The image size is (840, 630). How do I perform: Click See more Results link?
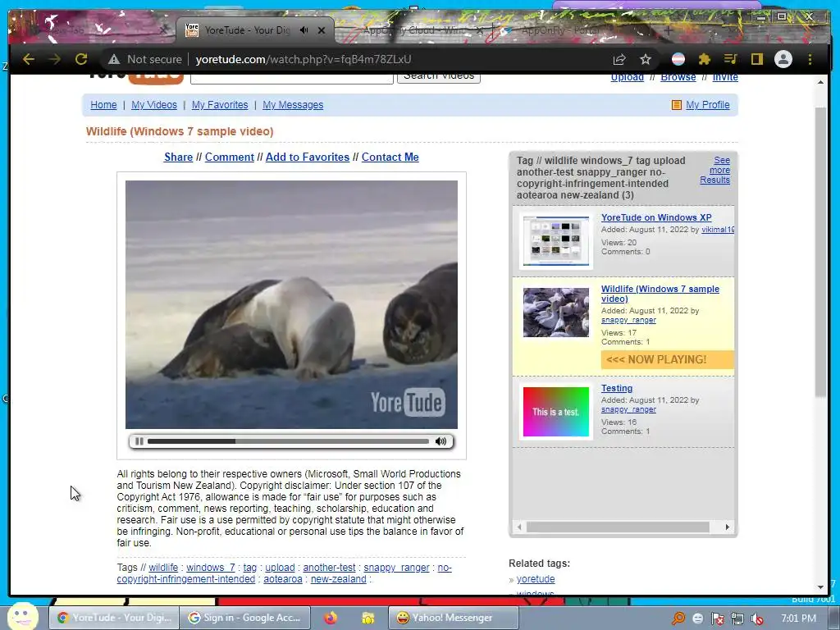(x=715, y=170)
